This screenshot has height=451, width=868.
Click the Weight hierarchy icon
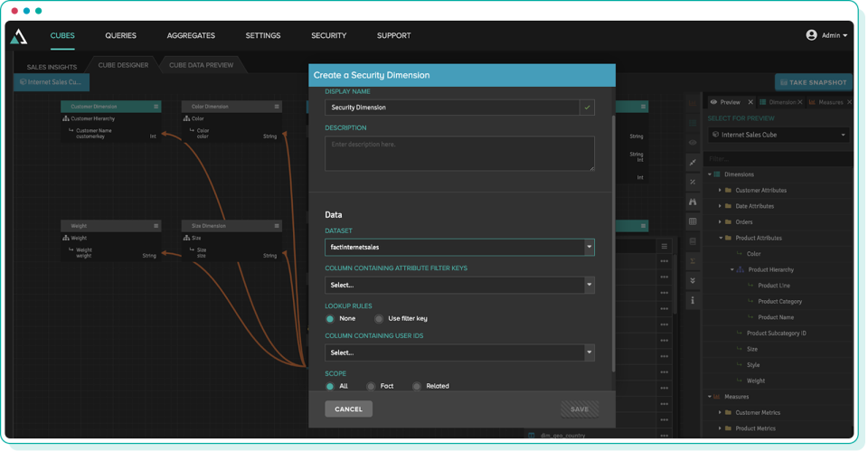[x=66, y=238]
